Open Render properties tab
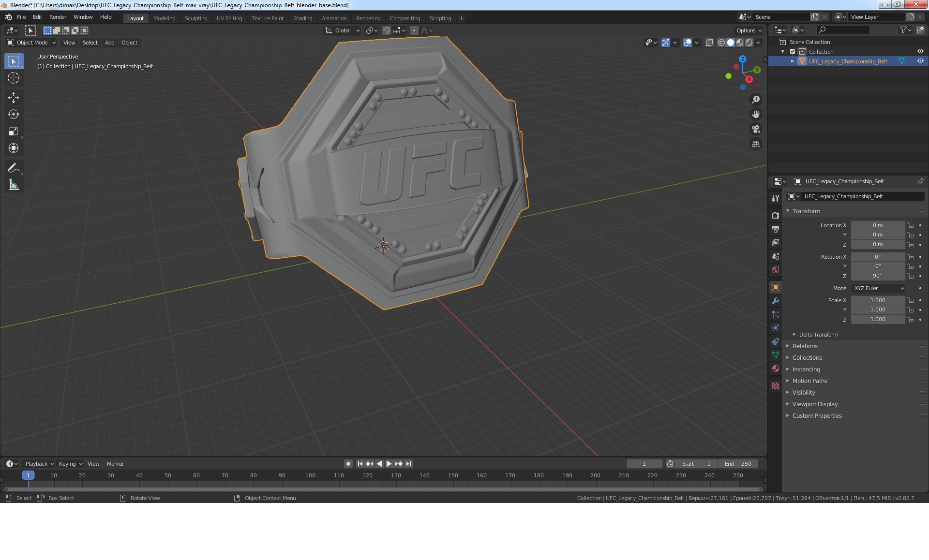929x560 pixels. 776,215
